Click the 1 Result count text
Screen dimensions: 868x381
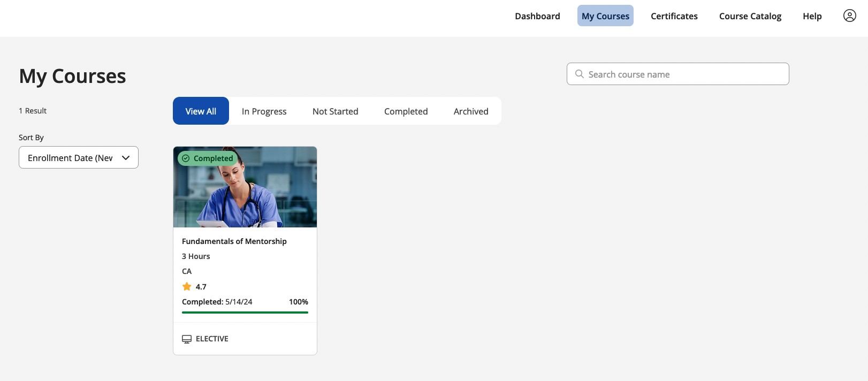pyautogui.click(x=33, y=111)
